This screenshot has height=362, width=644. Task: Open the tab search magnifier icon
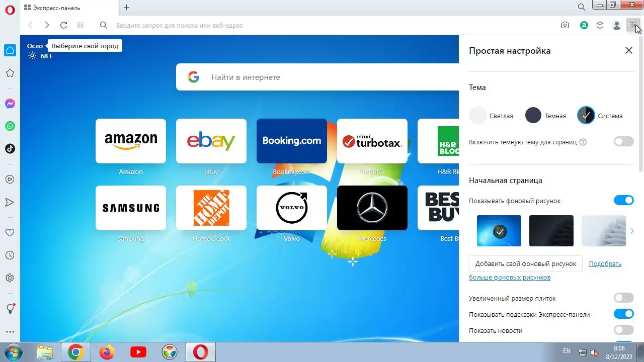581,7
